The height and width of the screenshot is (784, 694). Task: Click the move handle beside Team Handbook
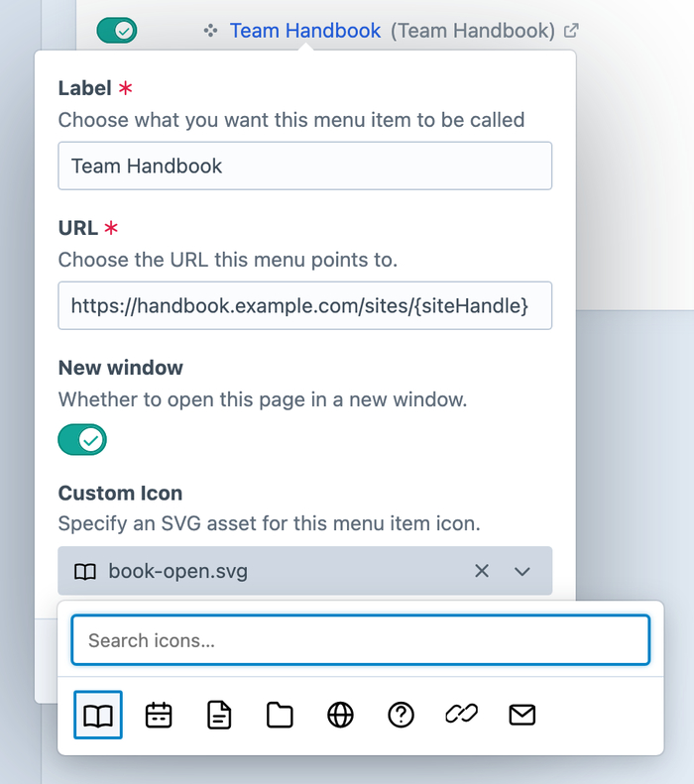210,31
